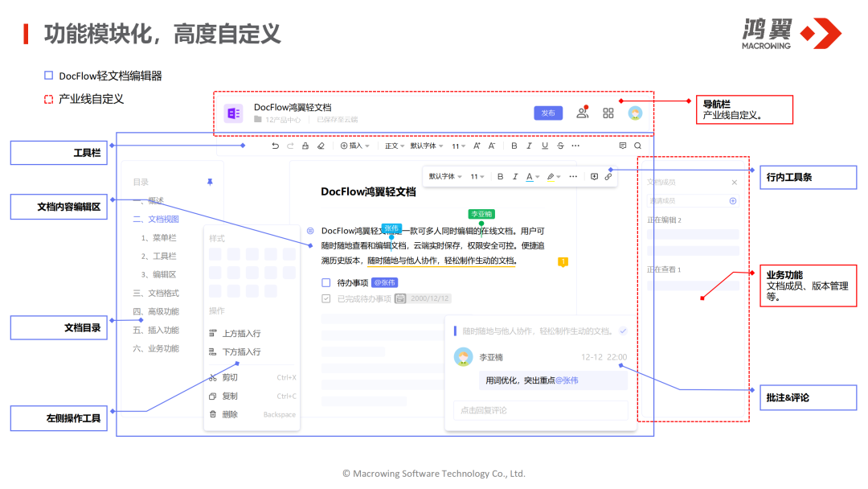The image size is (868, 489).
Task: Go to 四、高级功能 in the outline
Action: 156,311
